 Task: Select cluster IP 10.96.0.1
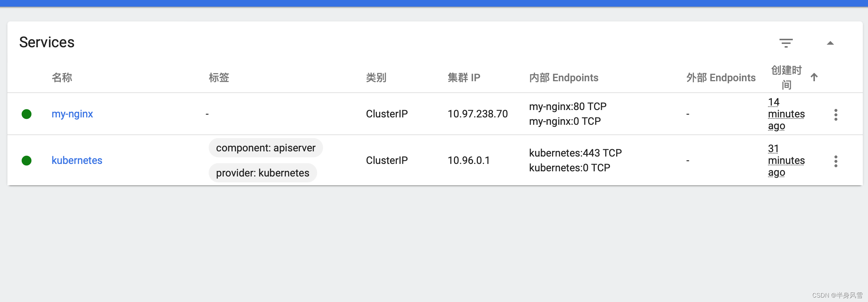point(469,161)
